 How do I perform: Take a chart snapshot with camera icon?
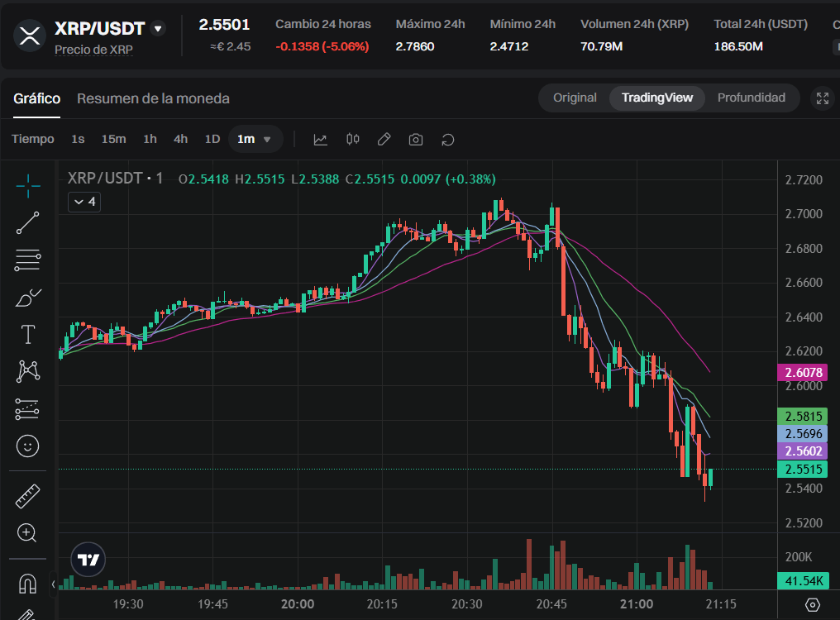pos(416,140)
